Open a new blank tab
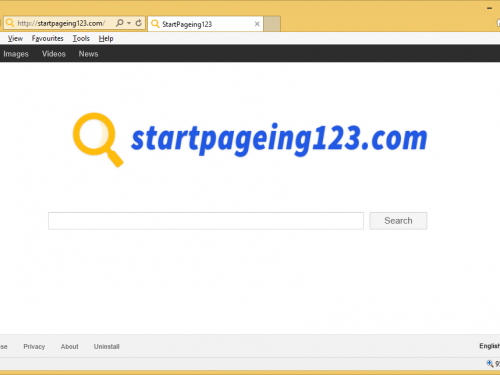The height and width of the screenshot is (375, 500). pyautogui.click(x=272, y=24)
